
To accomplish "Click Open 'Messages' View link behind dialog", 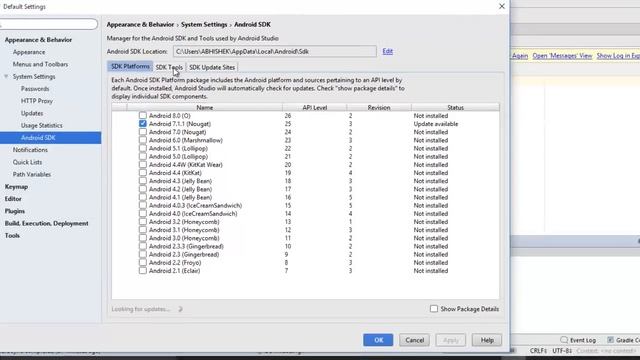I will coord(562,56).
